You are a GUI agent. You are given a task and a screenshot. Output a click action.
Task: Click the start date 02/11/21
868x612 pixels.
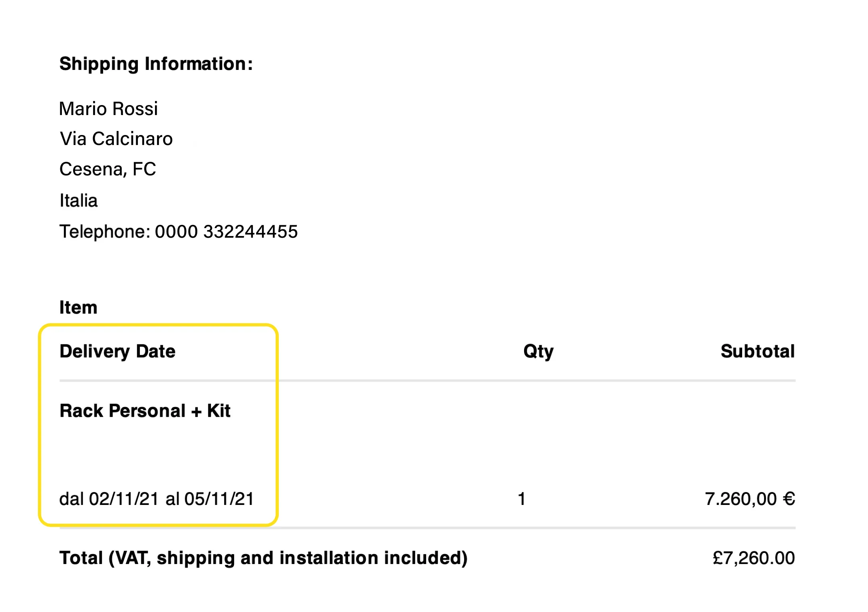tap(123, 499)
